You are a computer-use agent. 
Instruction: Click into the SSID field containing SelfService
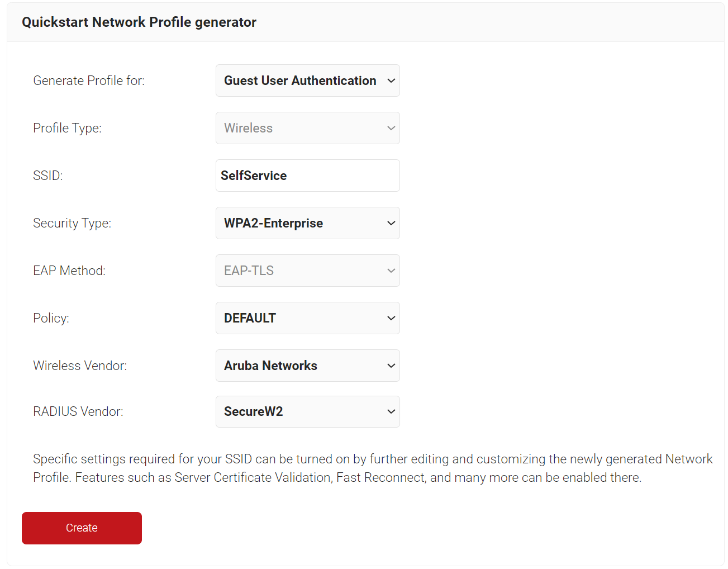pyautogui.click(x=307, y=176)
